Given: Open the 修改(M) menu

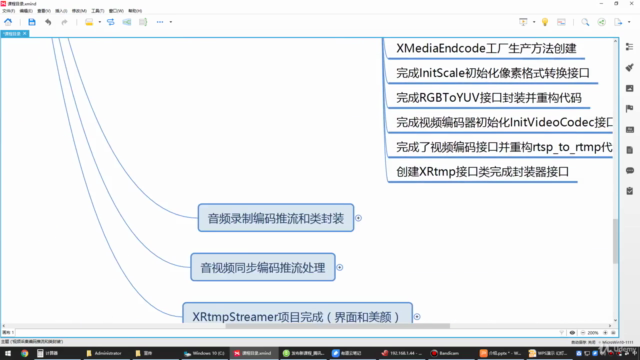Looking at the screenshot, I should [x=79, y=11].
